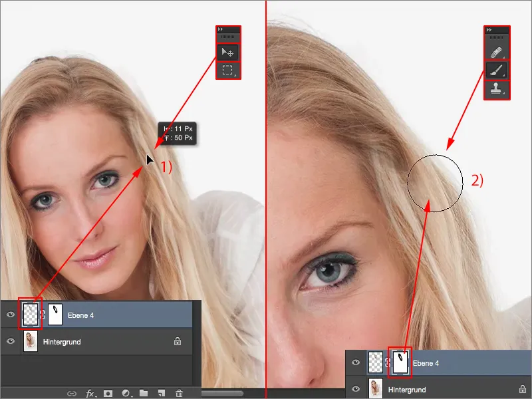
Task: Select Ebene 4 layer thumbnail in left panel
Action: [30, 315]
